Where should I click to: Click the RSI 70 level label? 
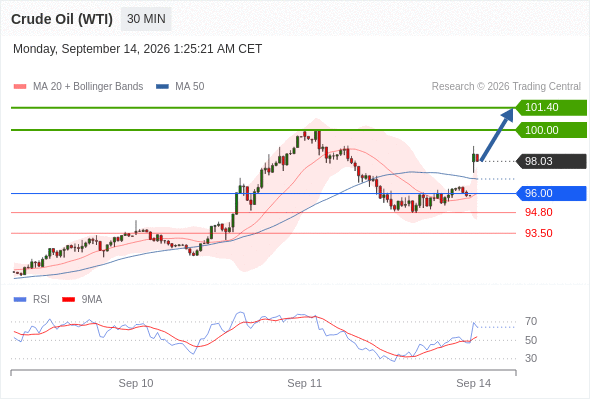(x=531, y=321)
